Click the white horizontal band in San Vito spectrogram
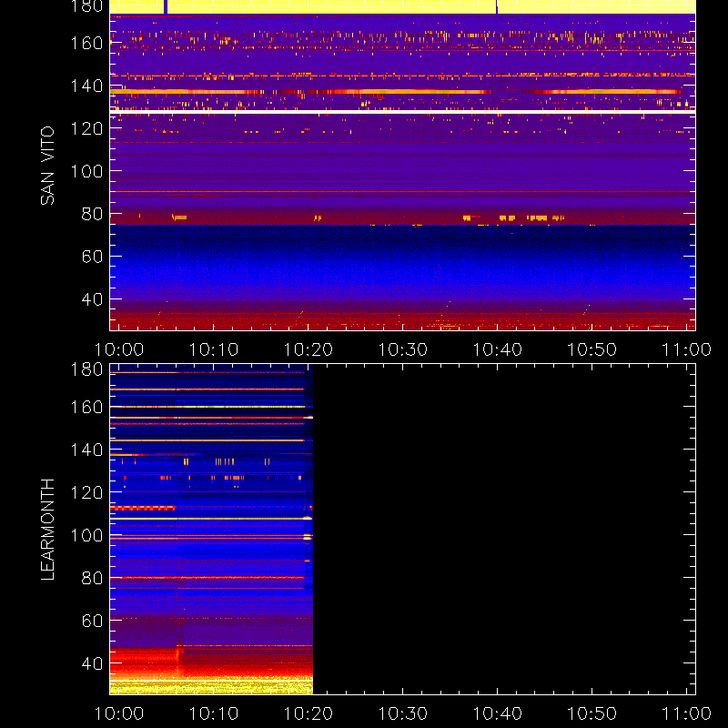The image size is (728, 728). [x=402, y=112]
